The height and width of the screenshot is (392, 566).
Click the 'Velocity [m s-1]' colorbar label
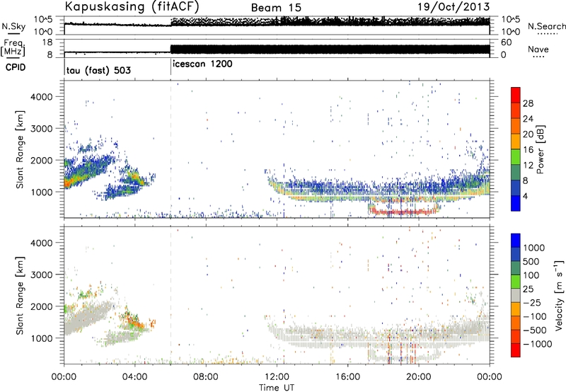560,295
